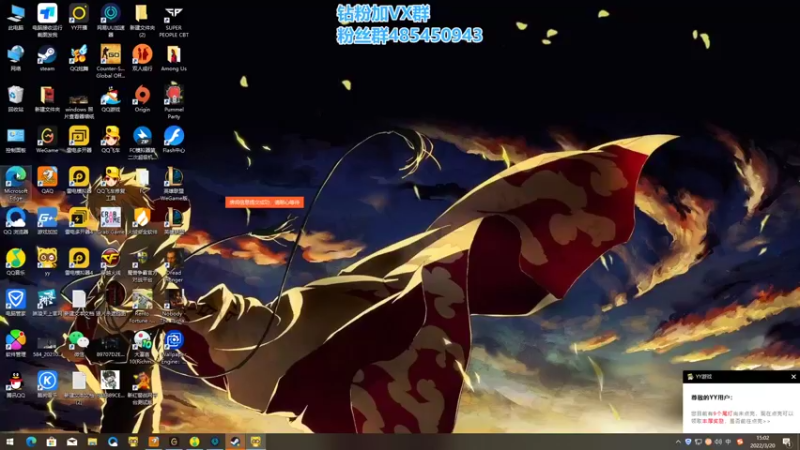Open the QQ炫舞 desktop shortcut
This screenshot has width=800, height=450.
point(79,58)
